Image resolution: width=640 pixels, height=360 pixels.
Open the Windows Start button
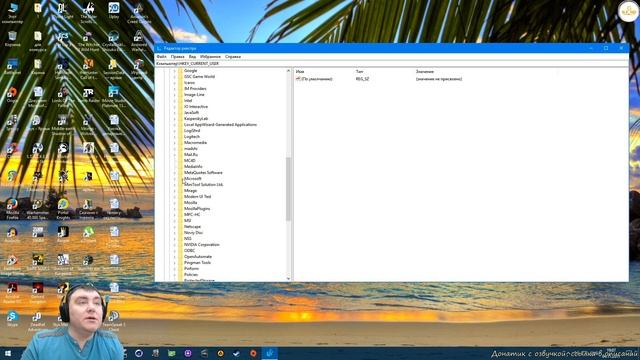tap(8, 353)
